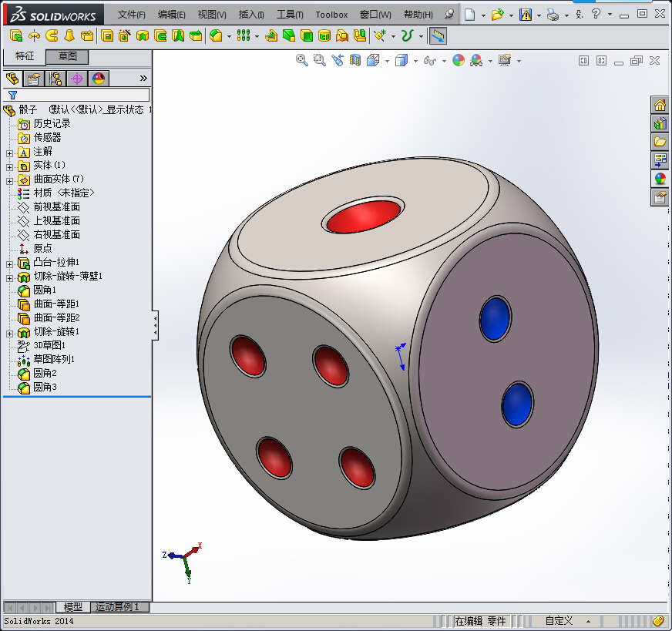Click the Print icon in the top toolbar
This screenshot has height=631, width=672.
click(x=553, y=15)
